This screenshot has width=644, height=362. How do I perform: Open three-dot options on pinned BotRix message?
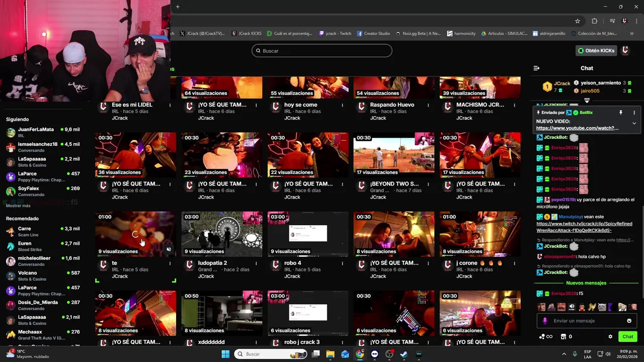point(634,113)
